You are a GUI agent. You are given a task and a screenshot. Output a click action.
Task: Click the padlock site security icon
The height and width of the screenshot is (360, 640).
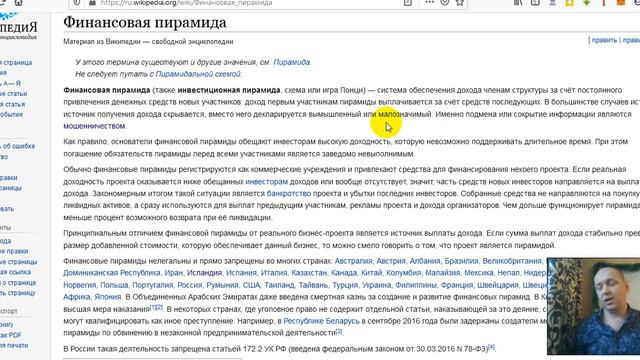point(92,2)
